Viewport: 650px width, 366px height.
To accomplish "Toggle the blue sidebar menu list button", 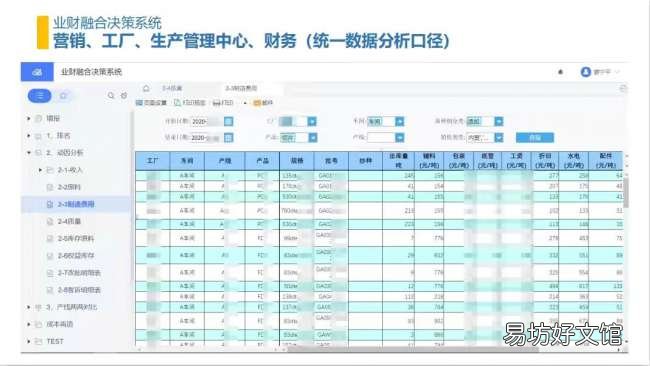I will tap(39, 96).
